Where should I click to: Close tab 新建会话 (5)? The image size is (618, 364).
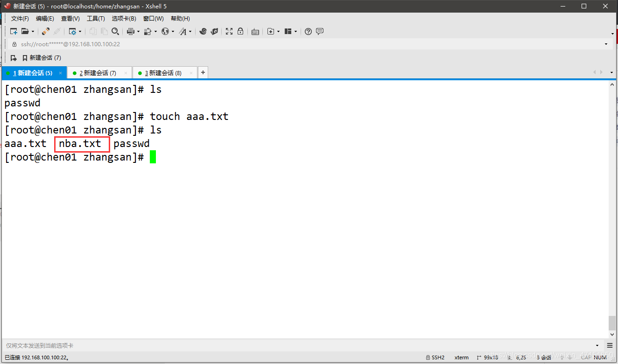(61, 73)
